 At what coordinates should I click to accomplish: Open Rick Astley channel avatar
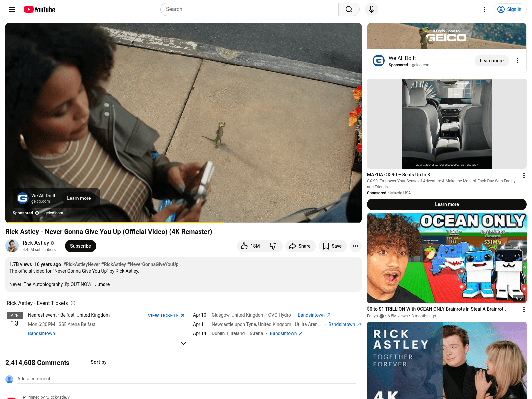pyautogui.click(x=12, y=246)
